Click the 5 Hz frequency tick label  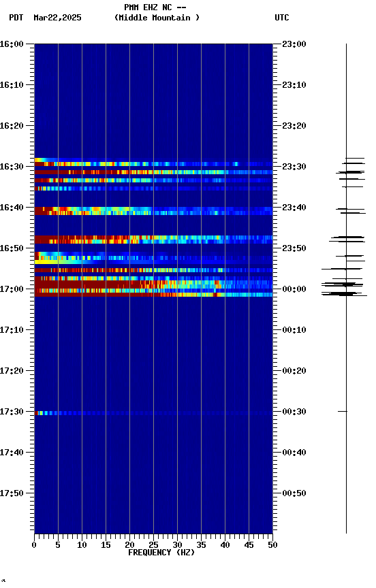point(58,546)
